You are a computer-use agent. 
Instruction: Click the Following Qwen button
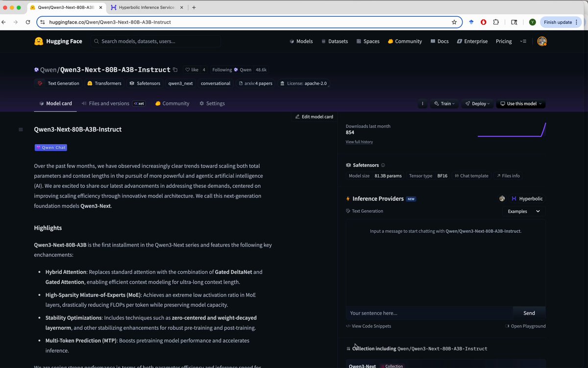pyautogui.click(x=232, y=70)
